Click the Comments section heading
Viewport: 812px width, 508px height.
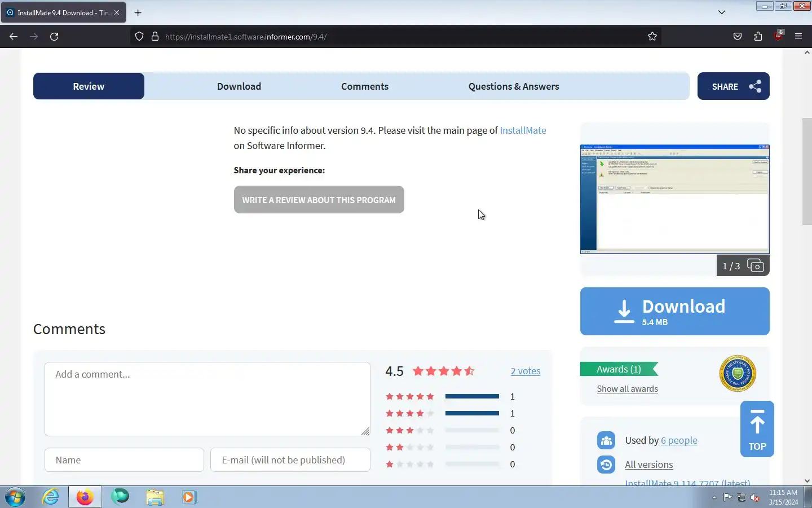69,329
